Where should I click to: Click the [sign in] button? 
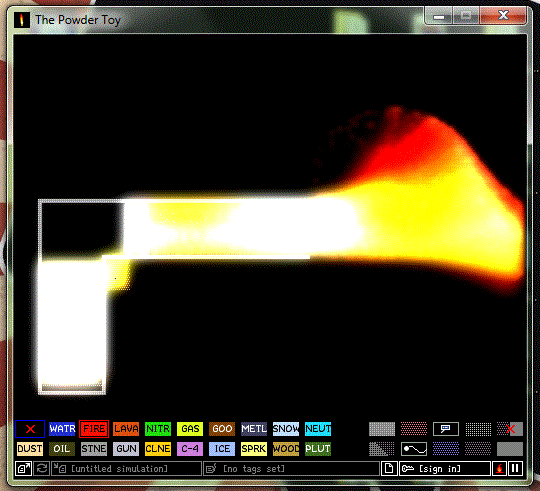click(445, 469)
